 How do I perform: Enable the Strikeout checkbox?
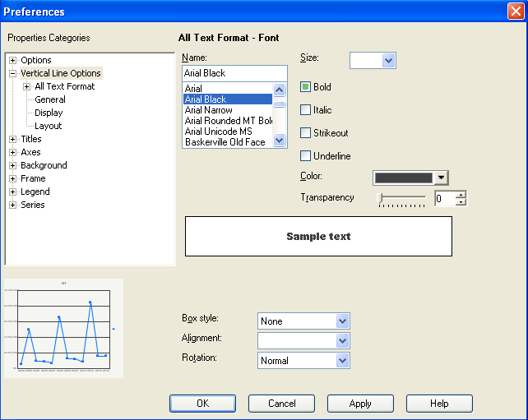click(306, 133)
